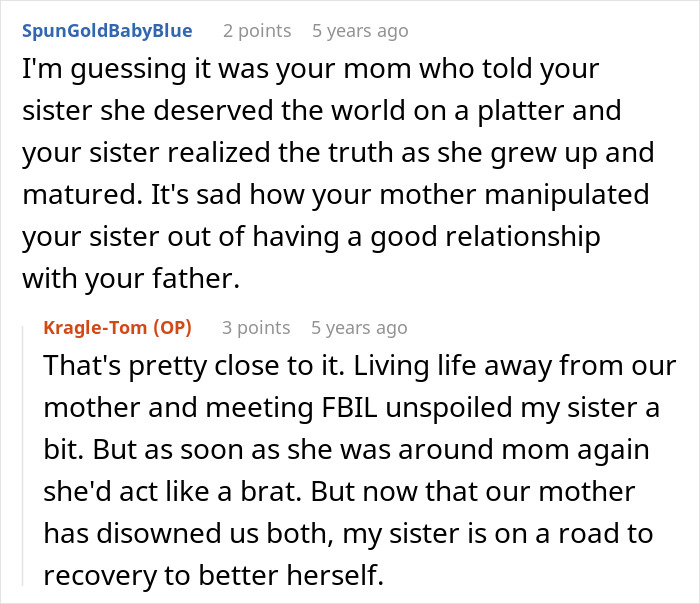Click the line "she'd act like a brat"
The height and width of the screenshot is (604, 700).
[339, 492]
